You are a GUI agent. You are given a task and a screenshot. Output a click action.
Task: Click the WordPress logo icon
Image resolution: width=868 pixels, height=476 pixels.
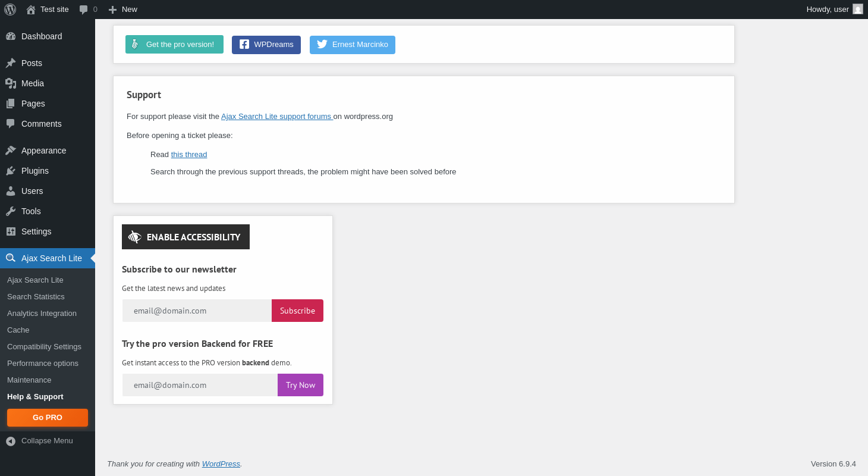pos(10,10)
